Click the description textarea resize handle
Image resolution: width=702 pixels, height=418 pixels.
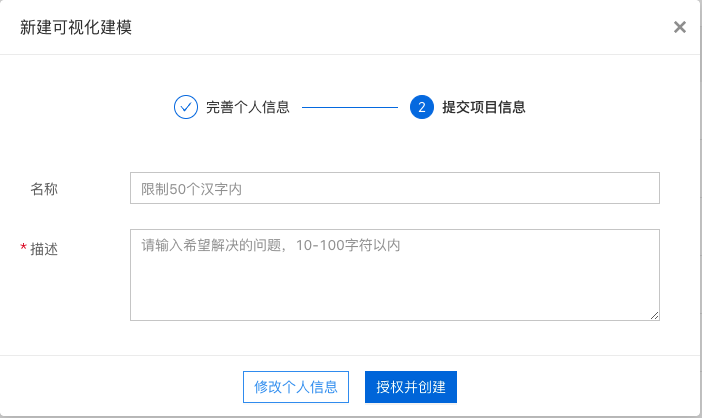click(654, 316)
